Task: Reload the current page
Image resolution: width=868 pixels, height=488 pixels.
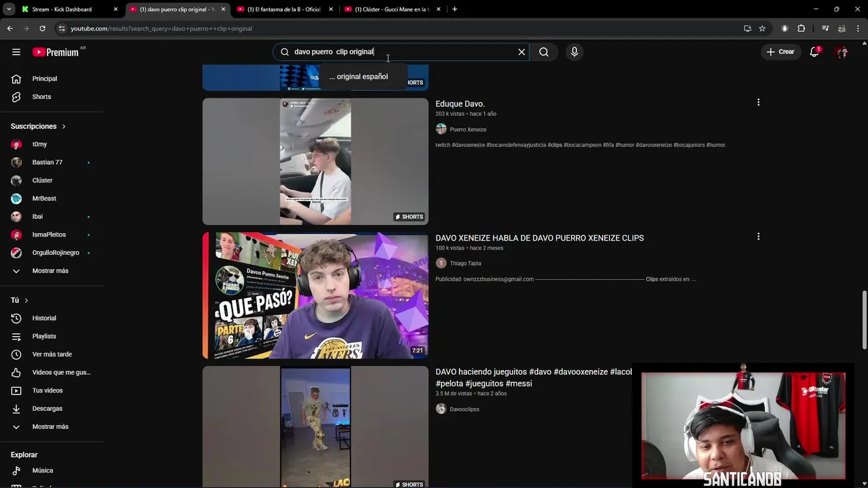Action: (42, 28)
